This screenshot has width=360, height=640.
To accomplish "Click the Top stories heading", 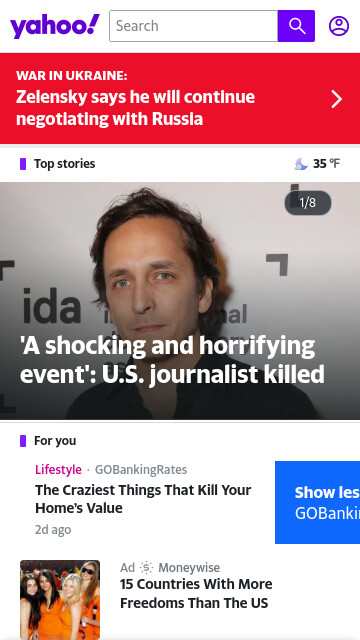I will 64,164.
